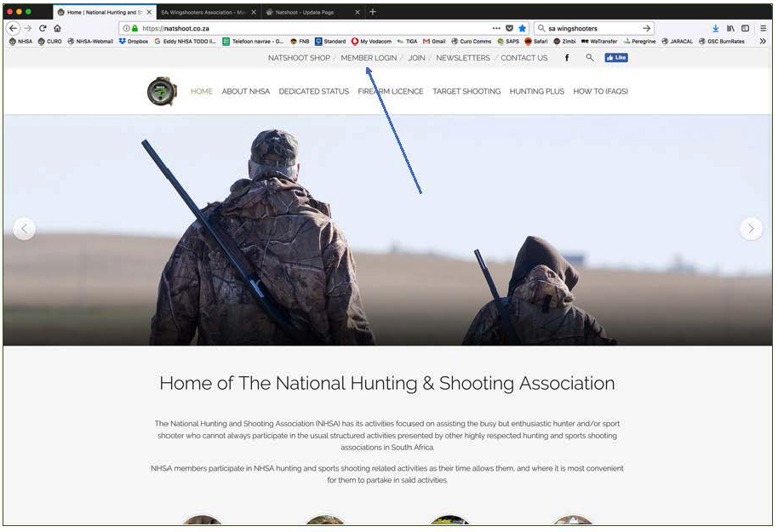Open the Standard bookmark
This screenshot has height=532, width=778.
(330, 41)
